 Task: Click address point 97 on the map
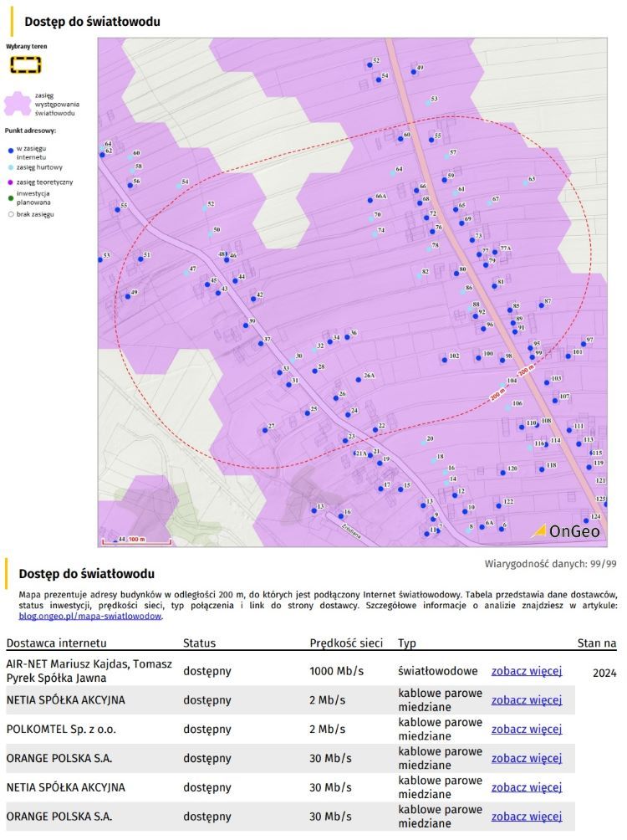coord(584,345)
